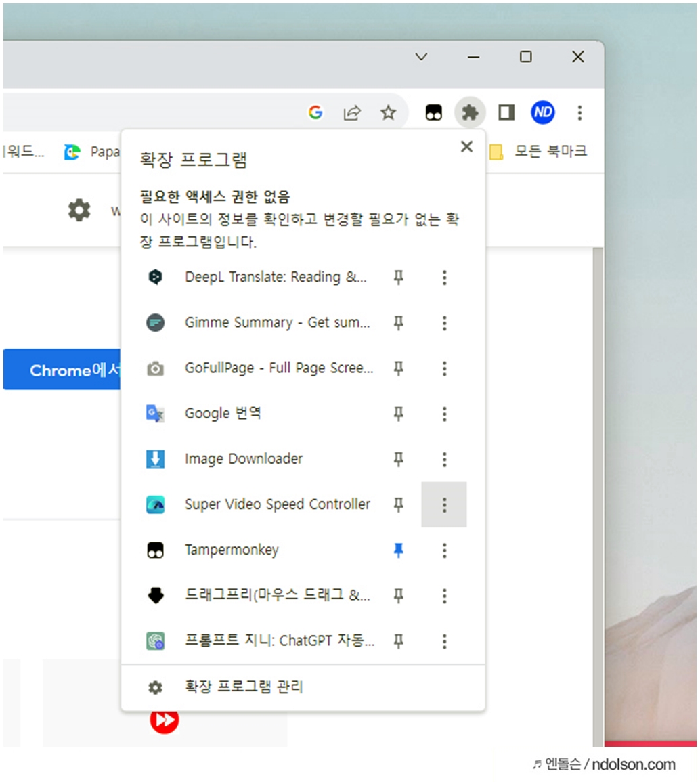Screen dimensions: 700x782
Task: Open the tab search chevron
Action: point(421,57)
